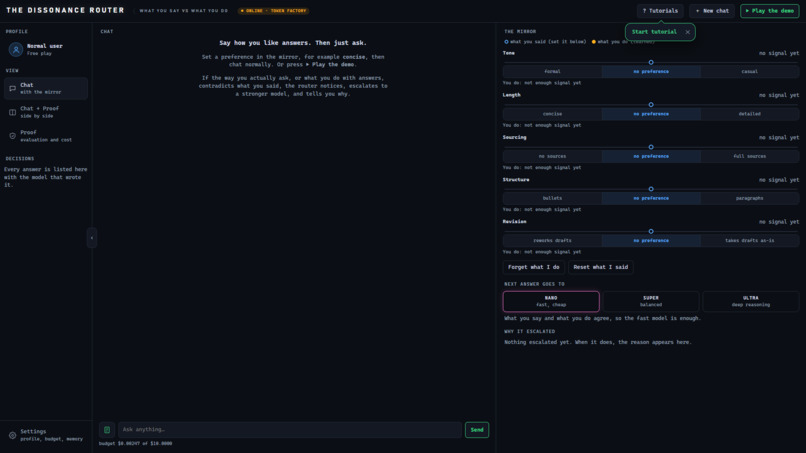Start a New chat
This screenshot has height=453, width=806.
tap(712, 11)
